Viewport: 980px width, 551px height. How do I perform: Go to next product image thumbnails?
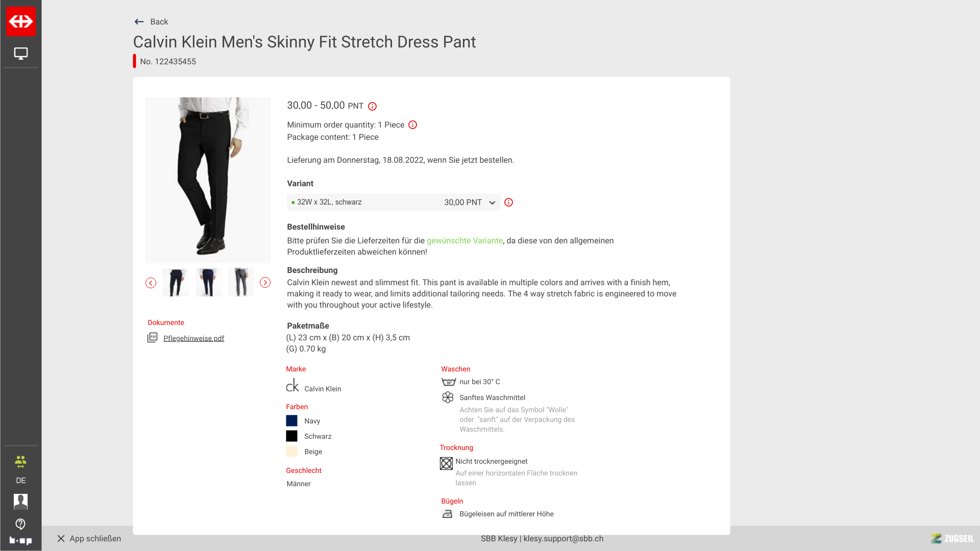265,283
